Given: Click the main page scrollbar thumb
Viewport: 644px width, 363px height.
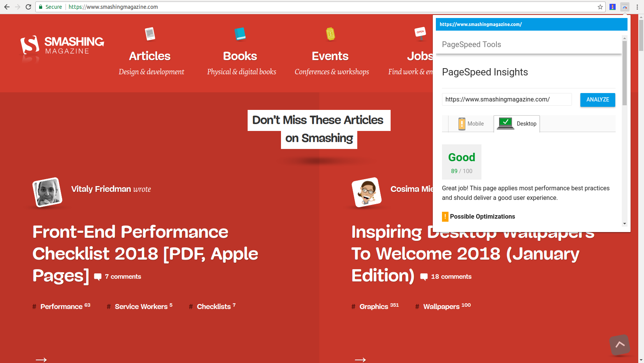Looking at the screenshot, I should coord(641,36).
